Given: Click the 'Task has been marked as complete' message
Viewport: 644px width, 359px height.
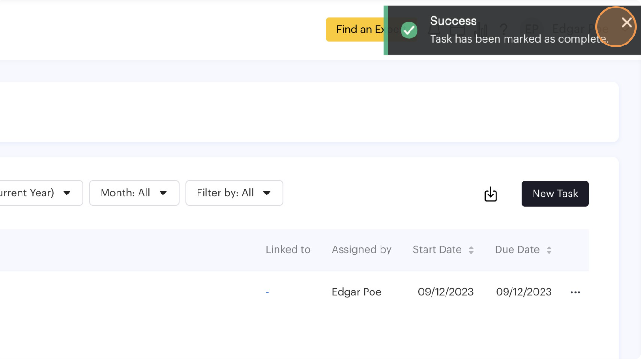Looking at the screenshot, I should point(519,39).
